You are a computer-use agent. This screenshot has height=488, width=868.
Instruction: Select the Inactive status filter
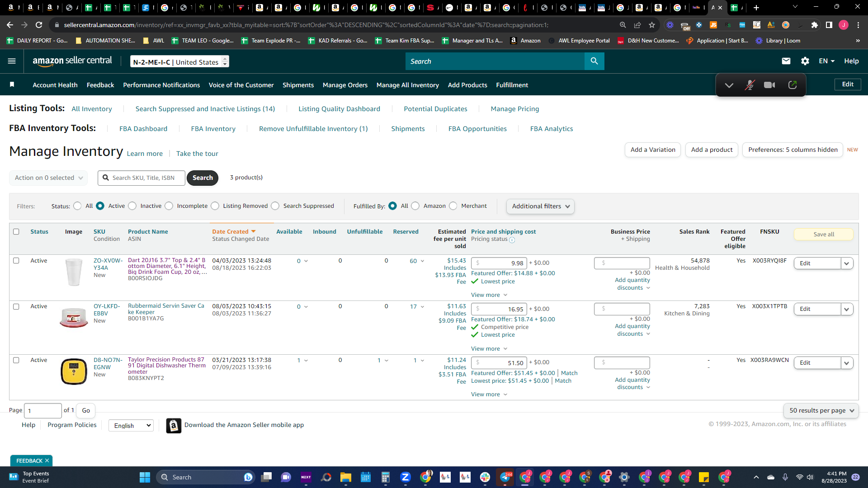click(132, 206)
